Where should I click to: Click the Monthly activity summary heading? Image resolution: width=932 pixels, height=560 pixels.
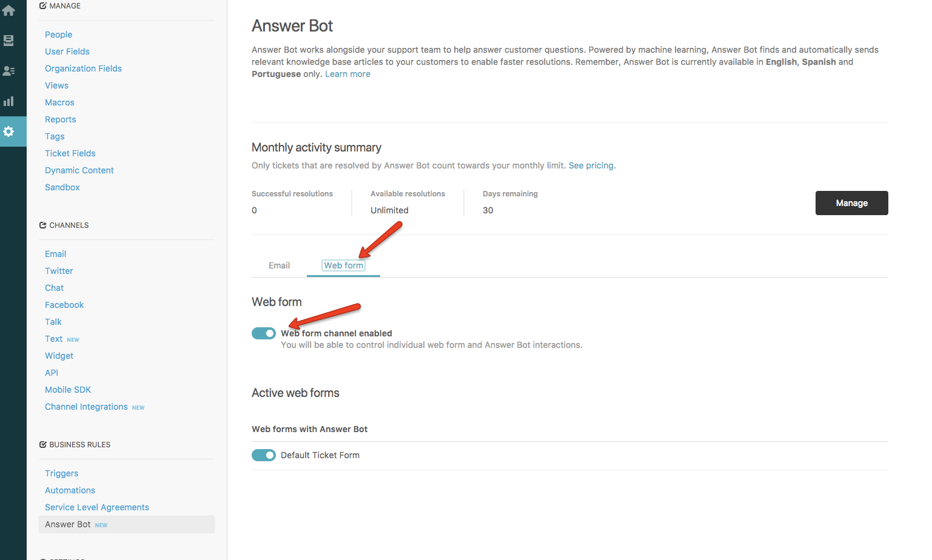coord(317,147)
